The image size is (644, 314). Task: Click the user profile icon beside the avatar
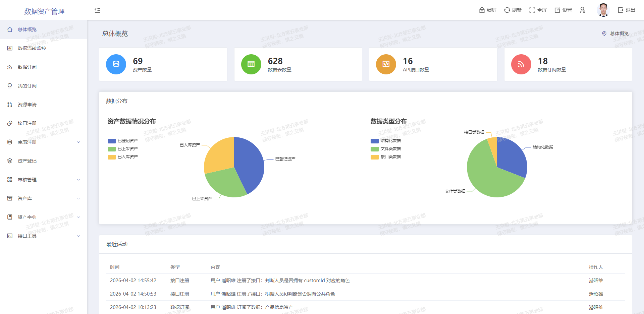tap(583, 10)
